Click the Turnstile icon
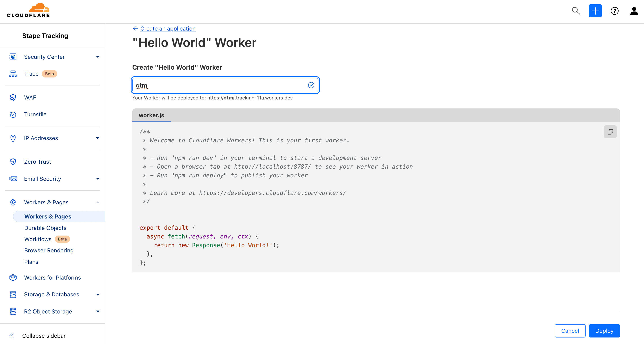Screen dimensions: 644x344 pyautogui.click(x=13, y=115)
